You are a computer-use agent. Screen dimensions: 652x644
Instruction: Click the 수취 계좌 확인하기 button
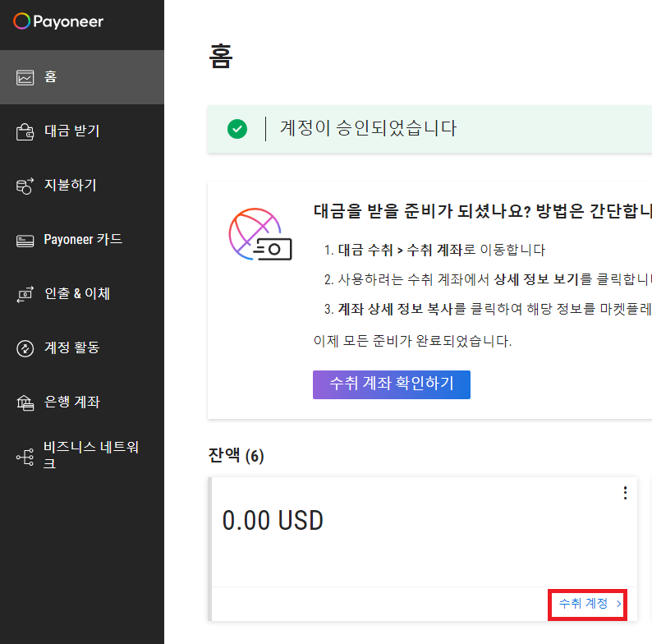pos(392,384)
